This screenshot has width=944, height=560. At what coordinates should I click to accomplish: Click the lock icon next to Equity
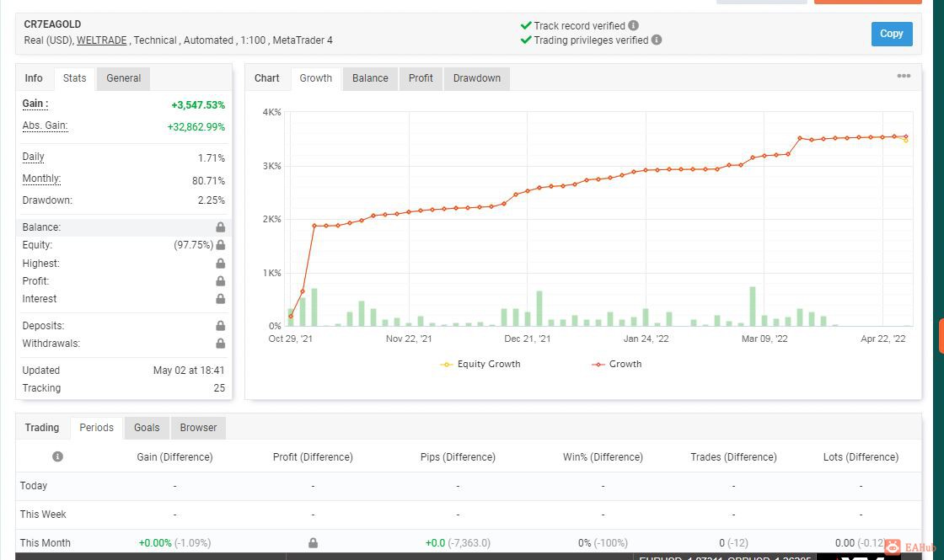tap(220, 245)
